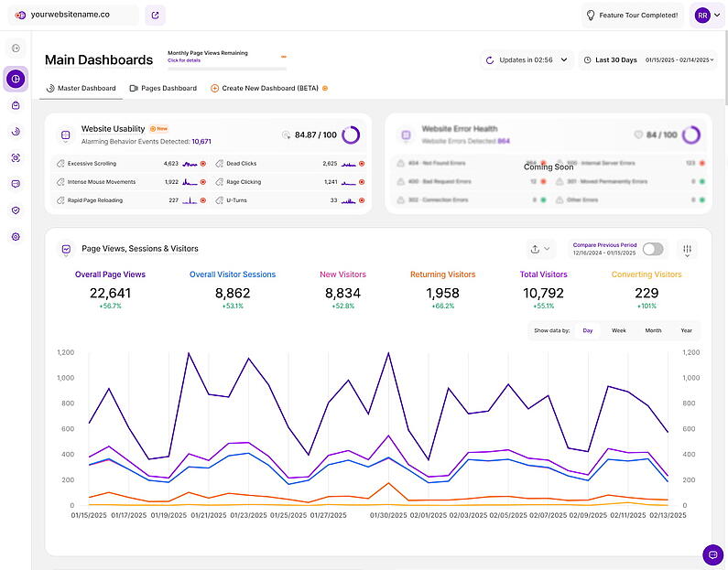Click the 'Click for details' link
This screenshot has height=570, width=728.
click(x=184, y=60)
